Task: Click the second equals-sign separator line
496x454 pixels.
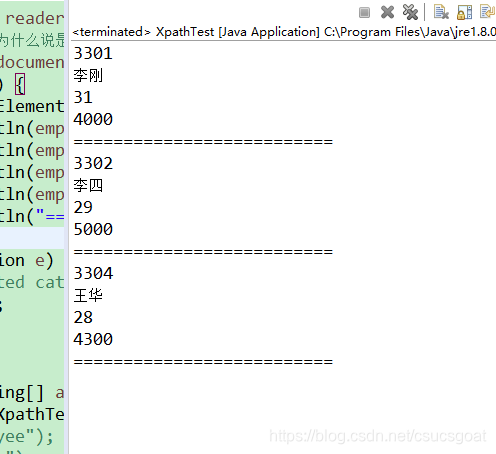Action: (203, 252)
